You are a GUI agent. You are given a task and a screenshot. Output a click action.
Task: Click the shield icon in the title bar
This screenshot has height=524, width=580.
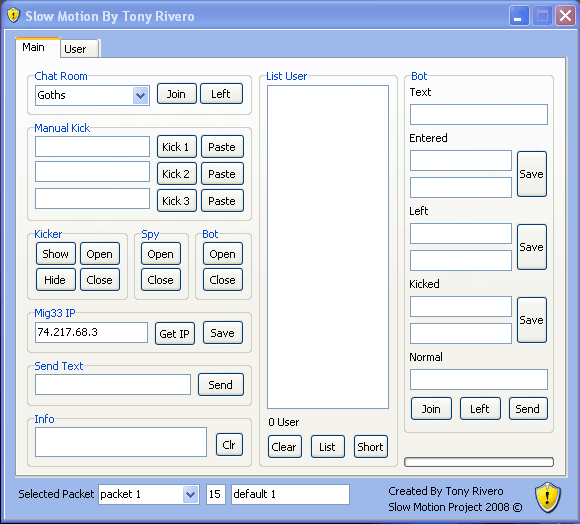click(x=13, y=16)
